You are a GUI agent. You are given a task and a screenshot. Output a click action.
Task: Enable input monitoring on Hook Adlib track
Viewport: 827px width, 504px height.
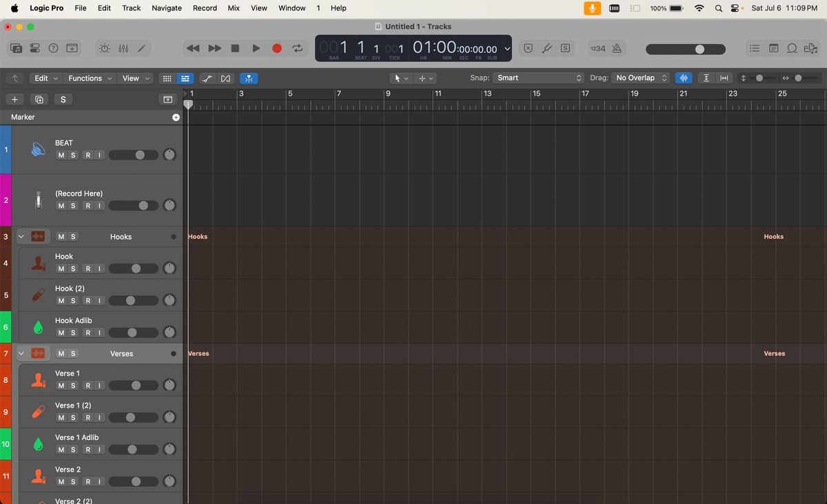click(x=99, y=333)
